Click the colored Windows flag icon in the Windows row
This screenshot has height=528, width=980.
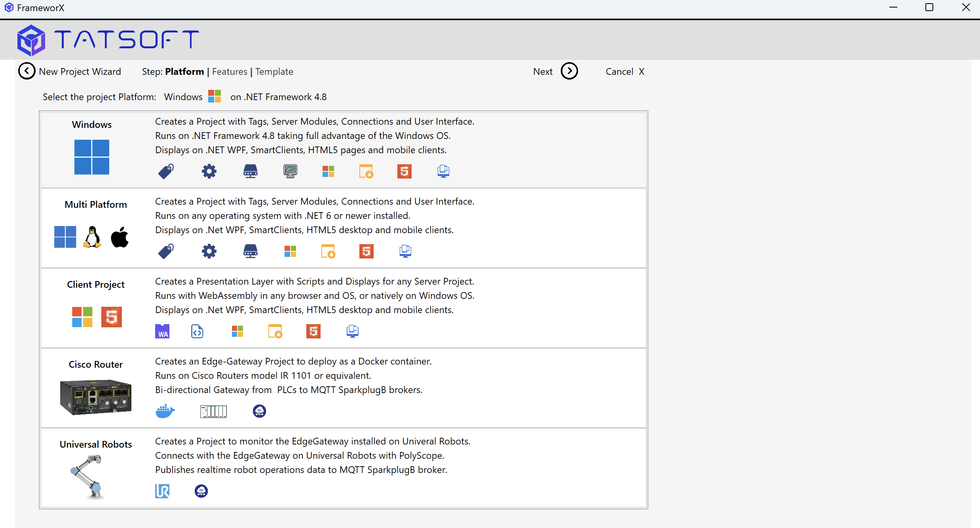pos(329,171)
